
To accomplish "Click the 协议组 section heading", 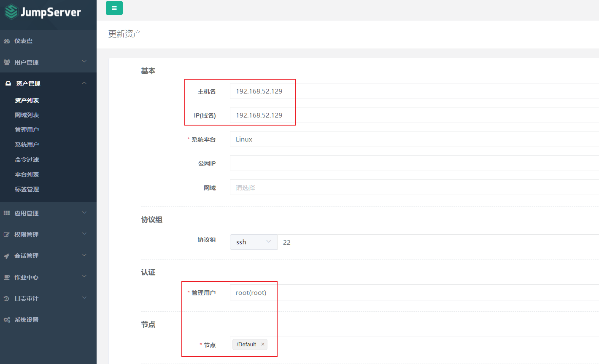I will (x=152, y=219).
